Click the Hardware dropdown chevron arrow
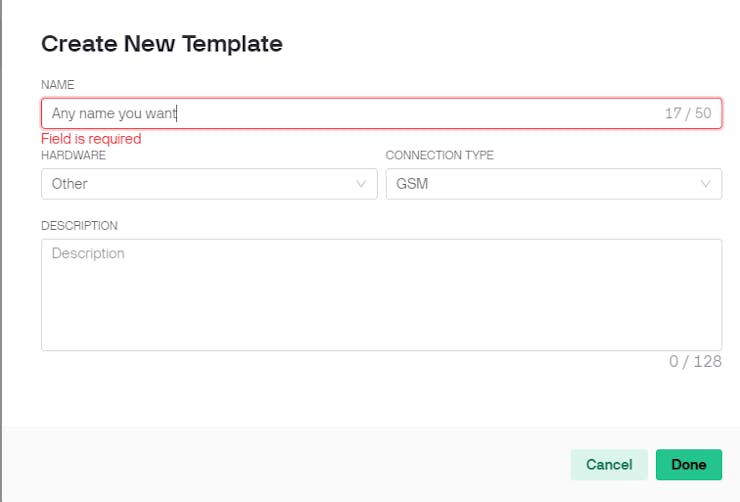Screen dimensions: 740x502 [361, 184]
